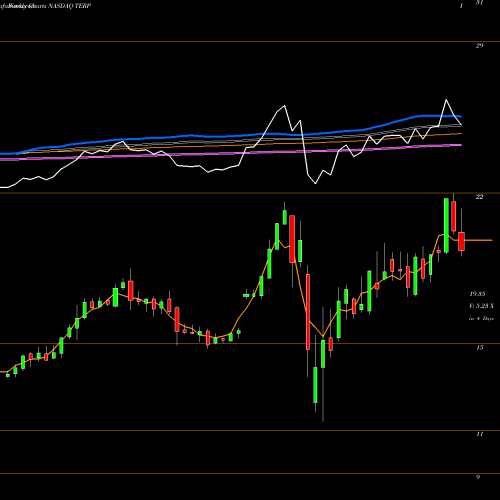Screen dimensions: 500x500
Task: Click the 'V: 5.23 M' volume text
Action: (481, 306)
